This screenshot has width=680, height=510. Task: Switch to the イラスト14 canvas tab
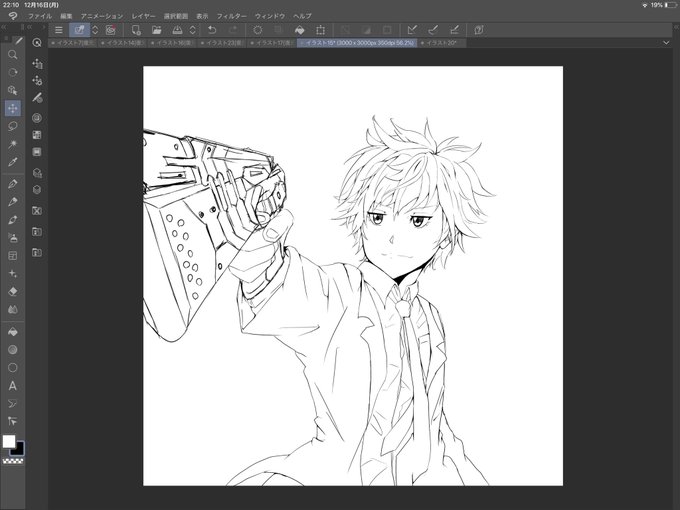[122, 43]
